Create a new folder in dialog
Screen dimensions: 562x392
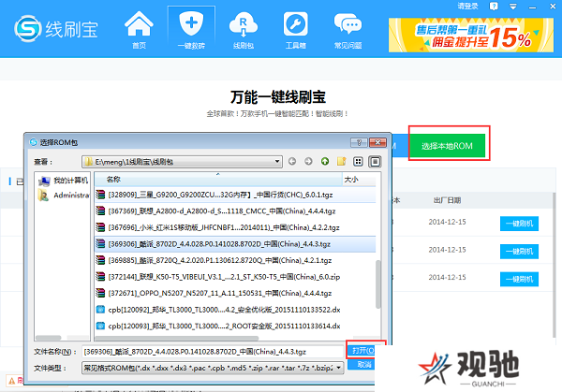click(x=342, y=162)
